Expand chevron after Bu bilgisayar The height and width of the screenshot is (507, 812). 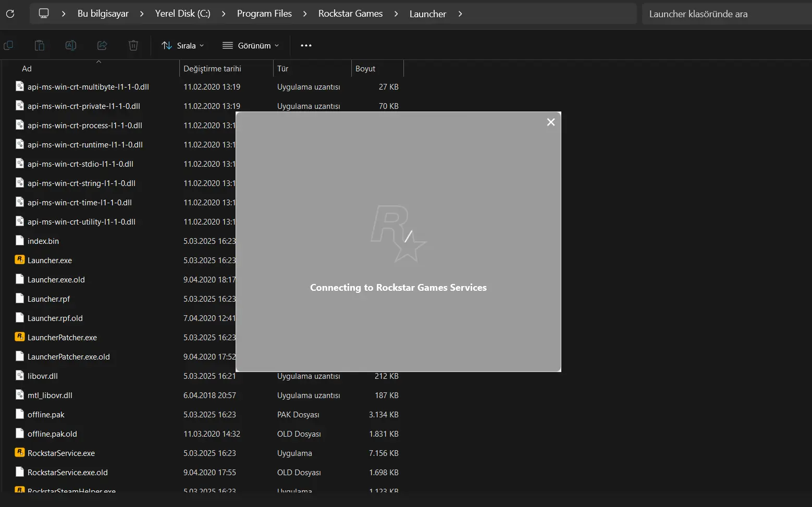pyautogui.click(x=142, y=14)
